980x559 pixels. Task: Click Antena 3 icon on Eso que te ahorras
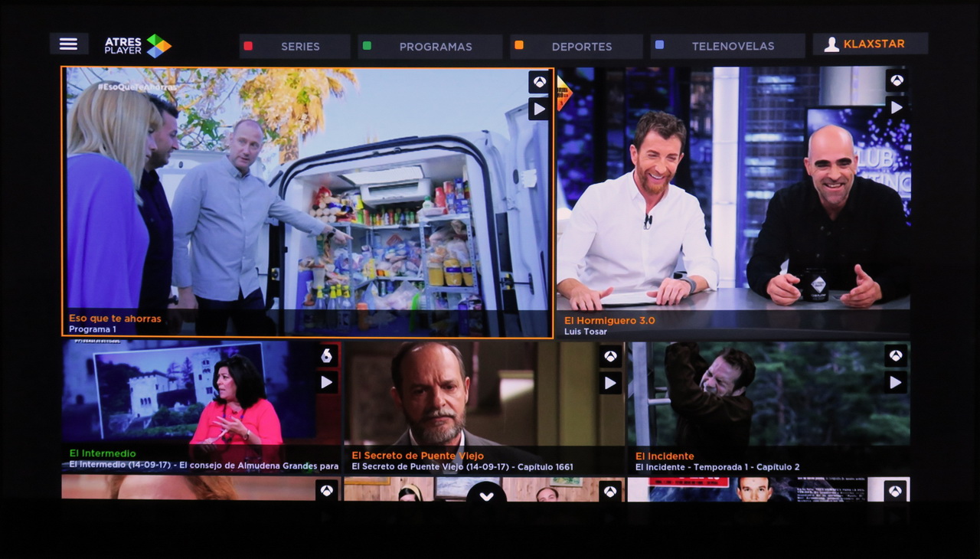coord(539,82)
